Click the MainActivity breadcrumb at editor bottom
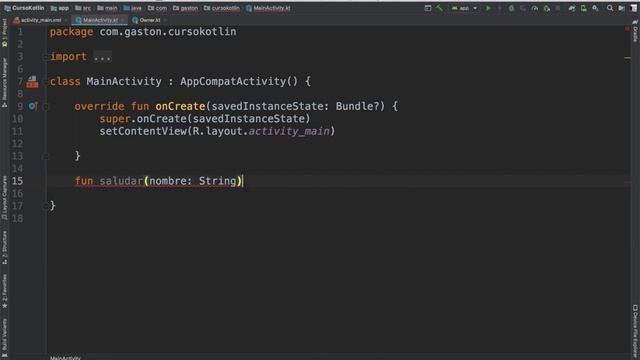 pos(65,358)
